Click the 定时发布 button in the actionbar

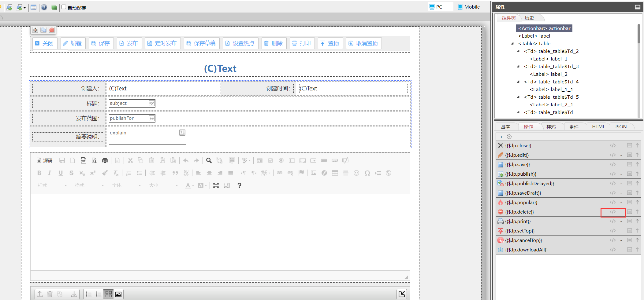click(x=162, y=43)
